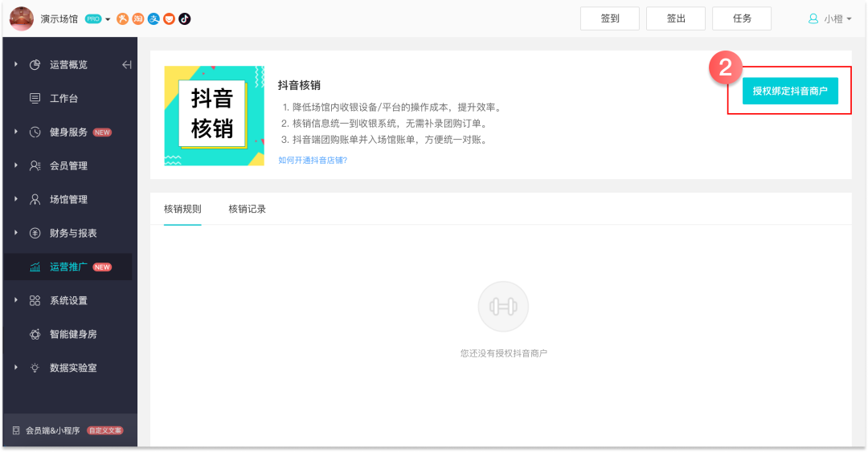This screenshot has width=868, height=452.
Task: Click the 演示场馆 venue avatar
Action: pos(22,18)
